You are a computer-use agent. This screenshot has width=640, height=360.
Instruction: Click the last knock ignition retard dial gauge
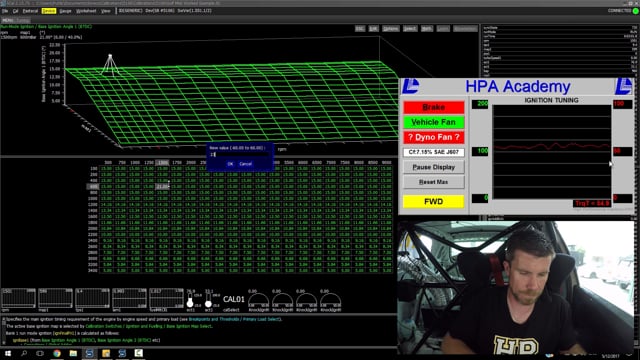pos(330,301)
